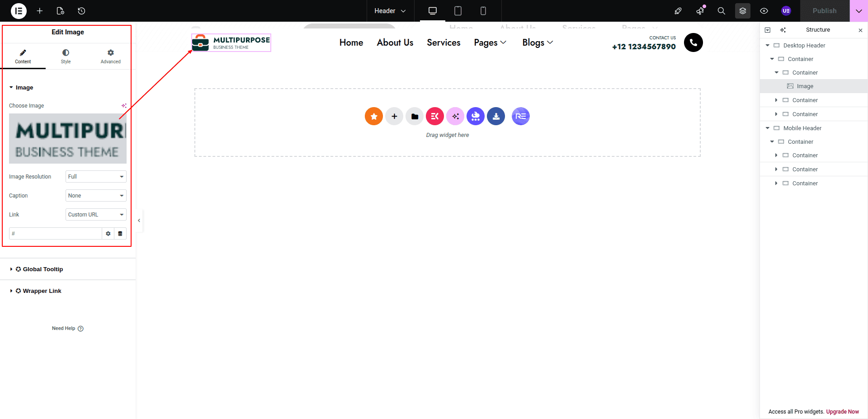Open the Blogs menu dropdown

click(538, 42)
